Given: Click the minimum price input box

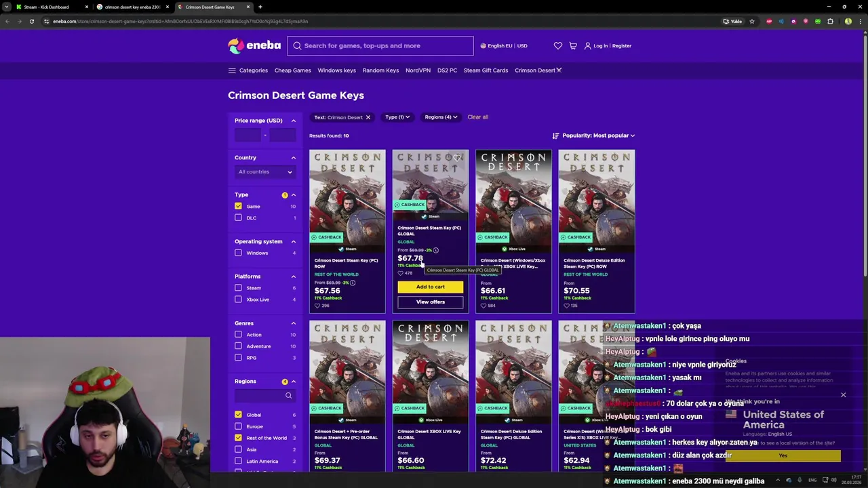Looking at the screenshot, I should 248,135.
